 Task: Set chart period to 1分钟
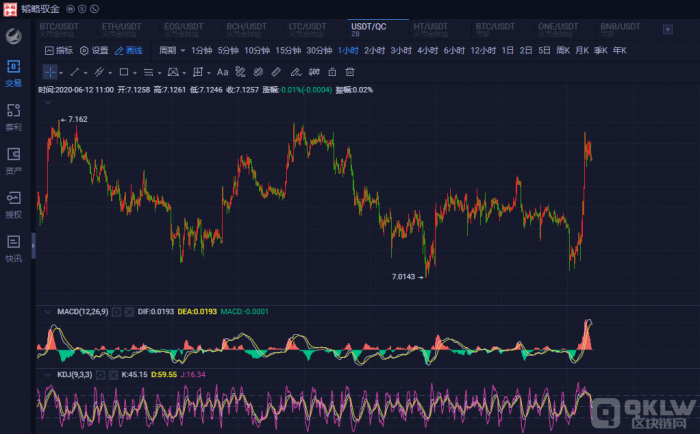click(201, 50)
